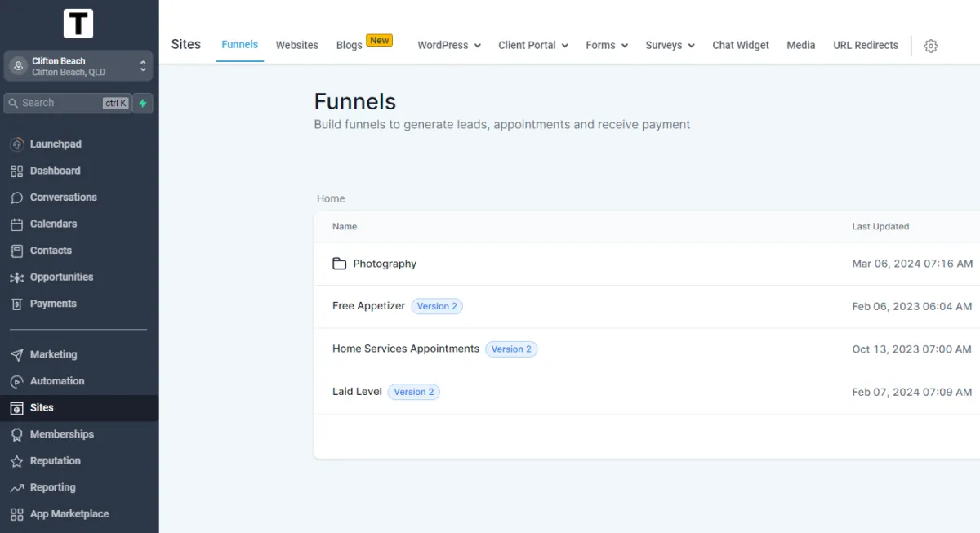Image resolution: width=980 pixels, height=533 pixels.
Task: Click the Last Updated column header
Action: click(x=880, y=226)
